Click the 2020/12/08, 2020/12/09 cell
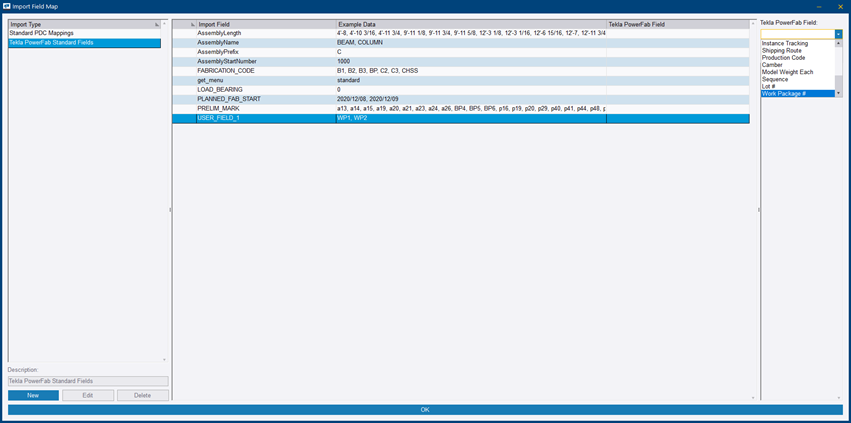 (x=471, y=99)
